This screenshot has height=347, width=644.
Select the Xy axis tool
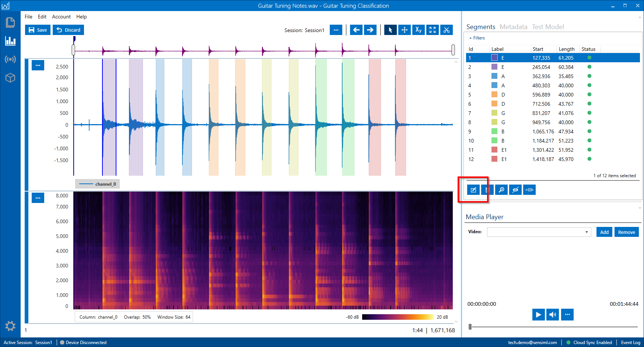pyautogui.click(x=418, y=30)
